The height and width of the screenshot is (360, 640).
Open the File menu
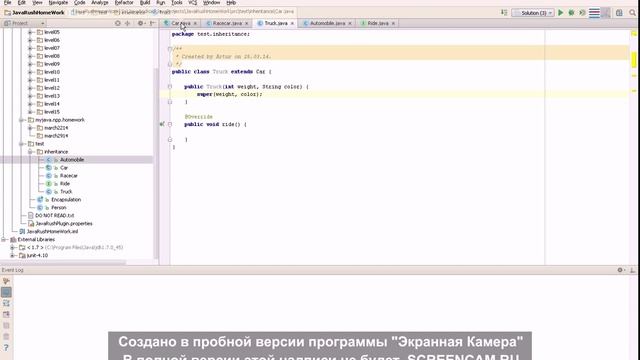7,2
